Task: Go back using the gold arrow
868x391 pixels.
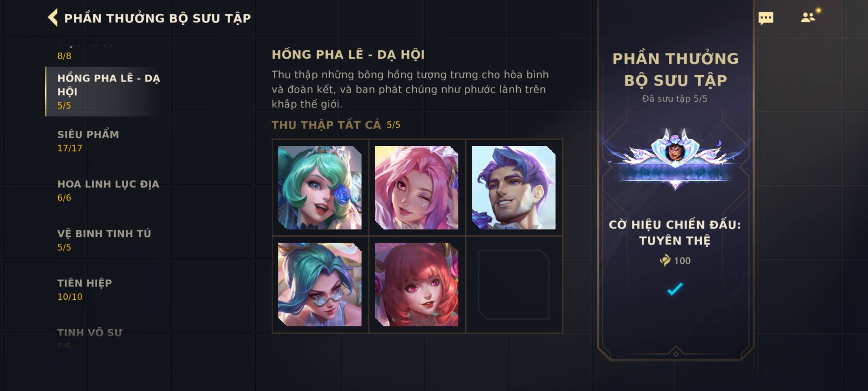Action: [x=53, y=18]
